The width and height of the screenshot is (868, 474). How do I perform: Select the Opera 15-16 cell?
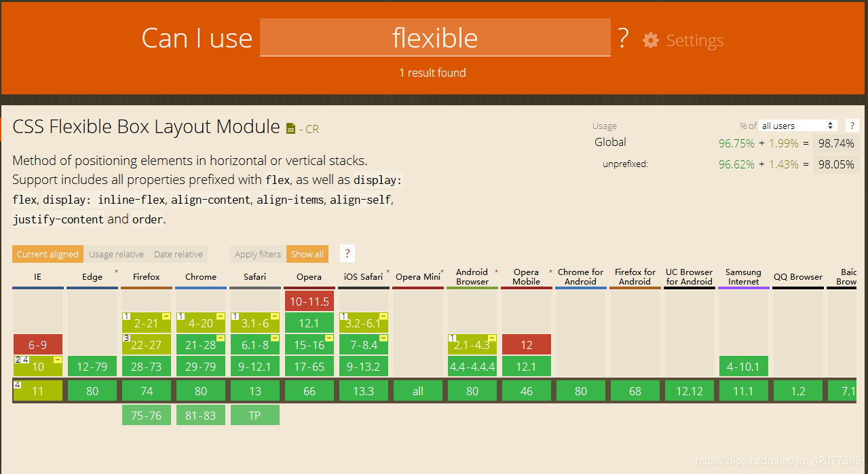coord(309,344)
